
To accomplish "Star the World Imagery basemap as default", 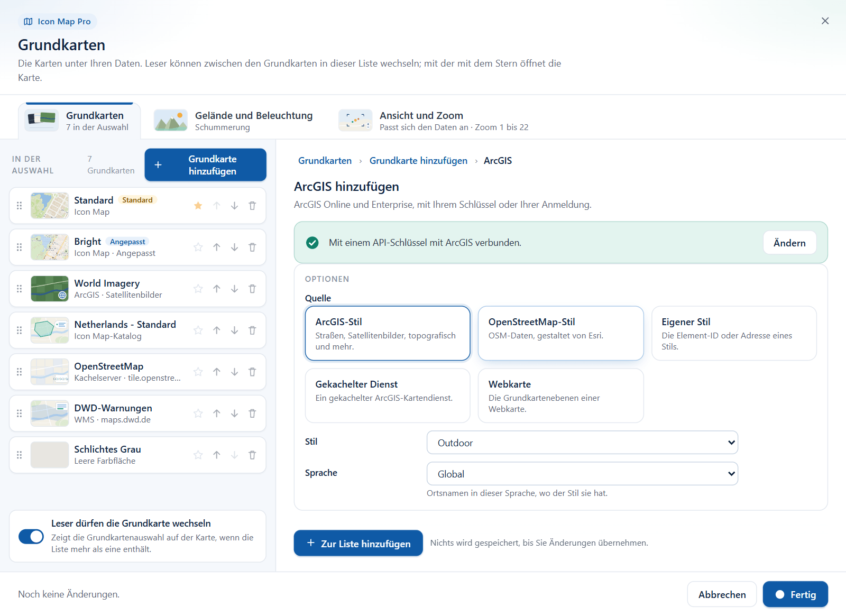I will coord(198,289).
